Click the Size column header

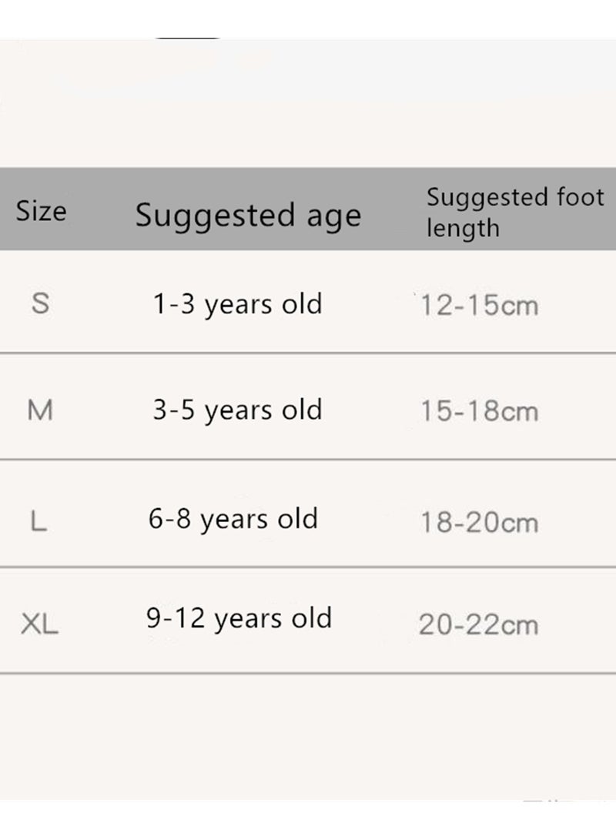pos(42,210)
